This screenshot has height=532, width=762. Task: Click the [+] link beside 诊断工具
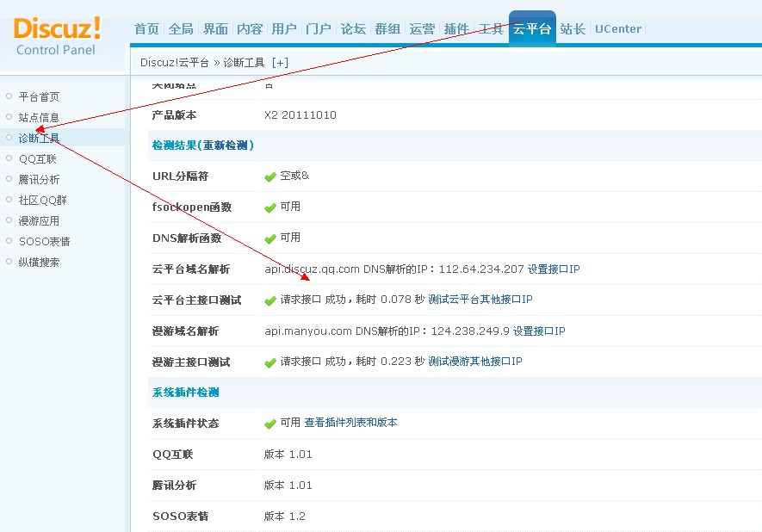click(280, 63)
